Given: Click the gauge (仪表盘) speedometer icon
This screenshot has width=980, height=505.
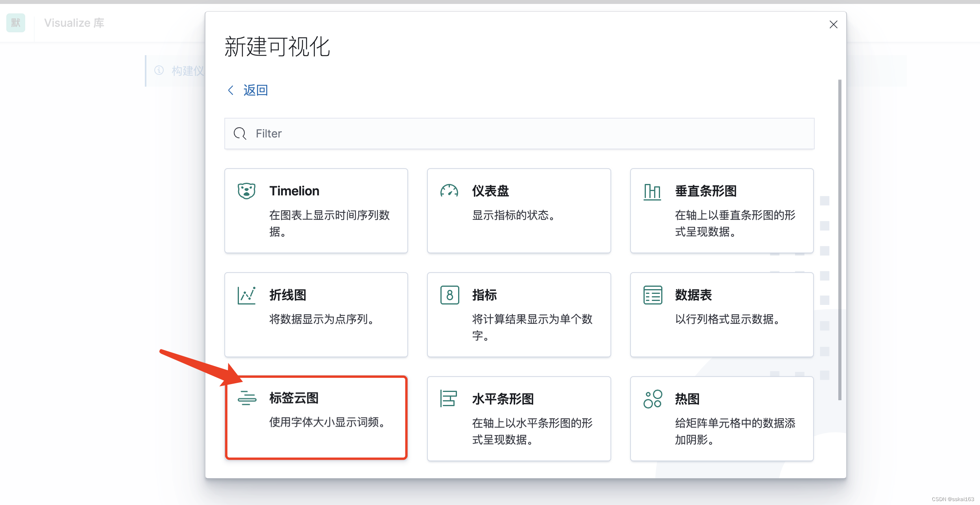Looking at the screenshot, I should pos(449,191).
